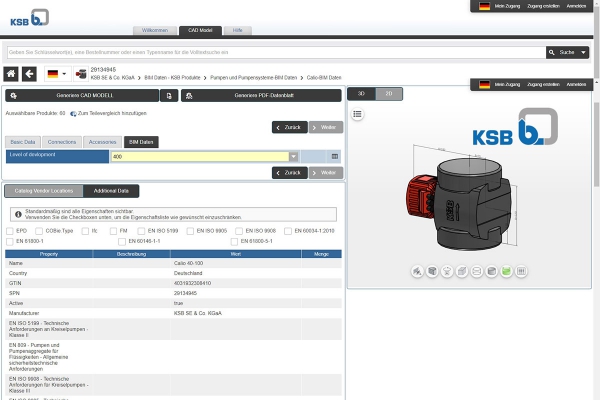
Task: Check the EN ISO 5199 filter box
Action: click(141, 231)
